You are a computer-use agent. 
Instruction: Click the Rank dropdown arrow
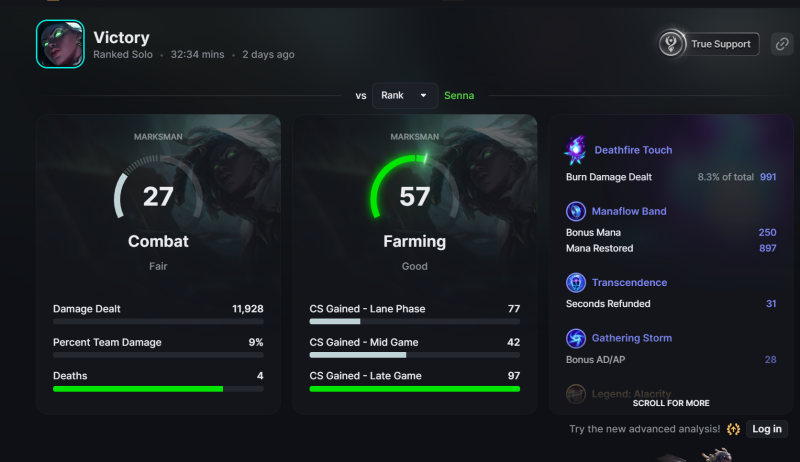pyautogui.click(x=423, y=95)
